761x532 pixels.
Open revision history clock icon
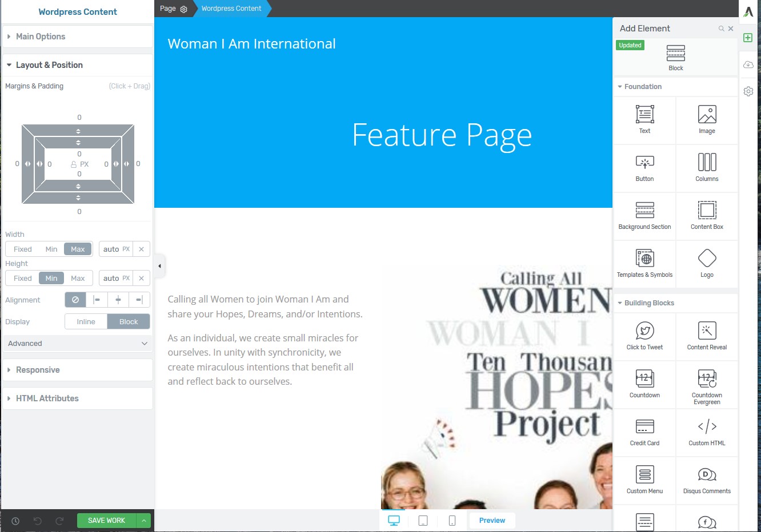click(x=15, y=521)
